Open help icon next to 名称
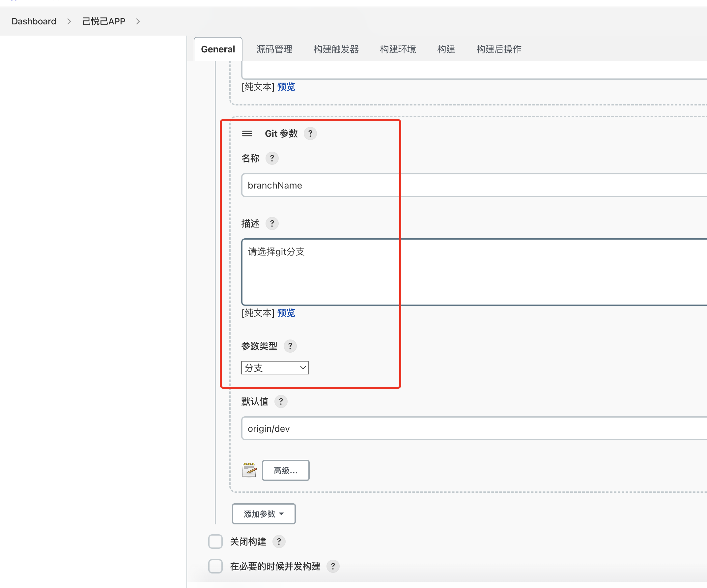The image size is (707, 588). click(272, 158)
